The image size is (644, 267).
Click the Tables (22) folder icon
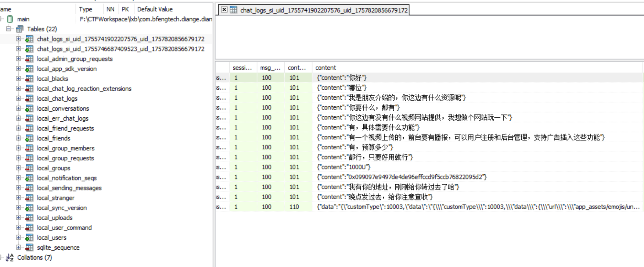coord(20,29)
